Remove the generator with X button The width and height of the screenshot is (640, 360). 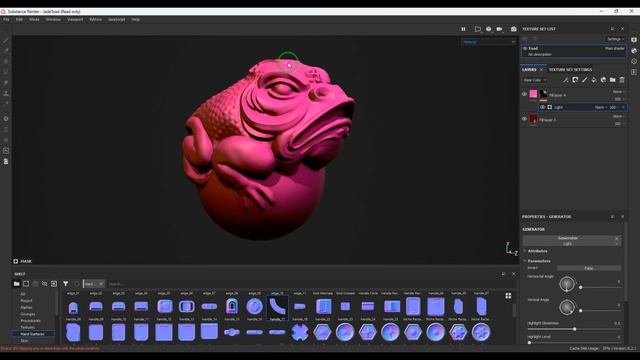617,238
